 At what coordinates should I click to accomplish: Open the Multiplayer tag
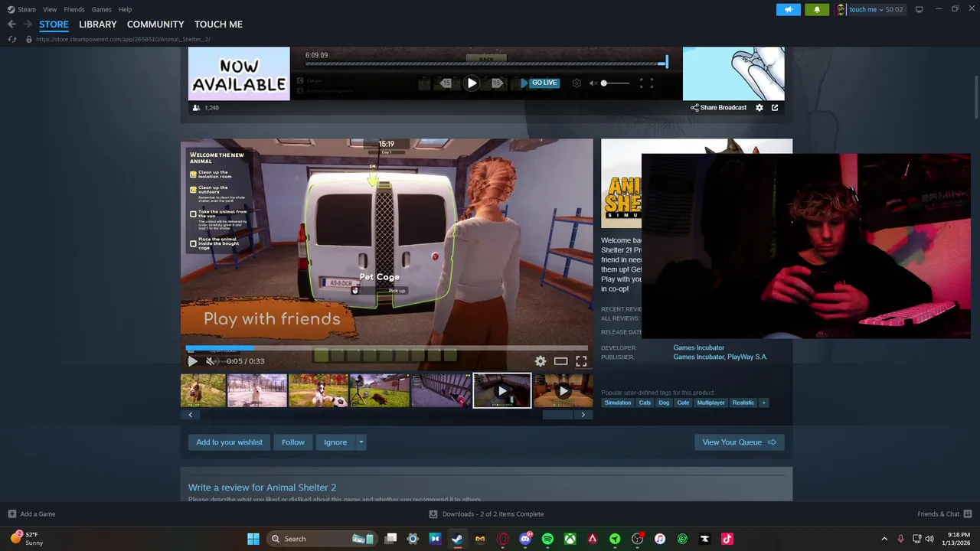(710, 403)
